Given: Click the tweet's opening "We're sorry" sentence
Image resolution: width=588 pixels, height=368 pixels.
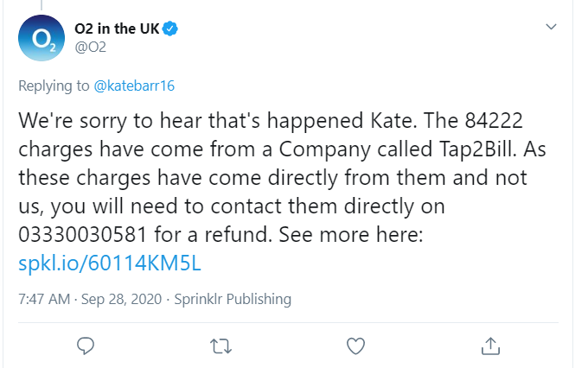Looking at the screenshot, I should coord(173,117).
